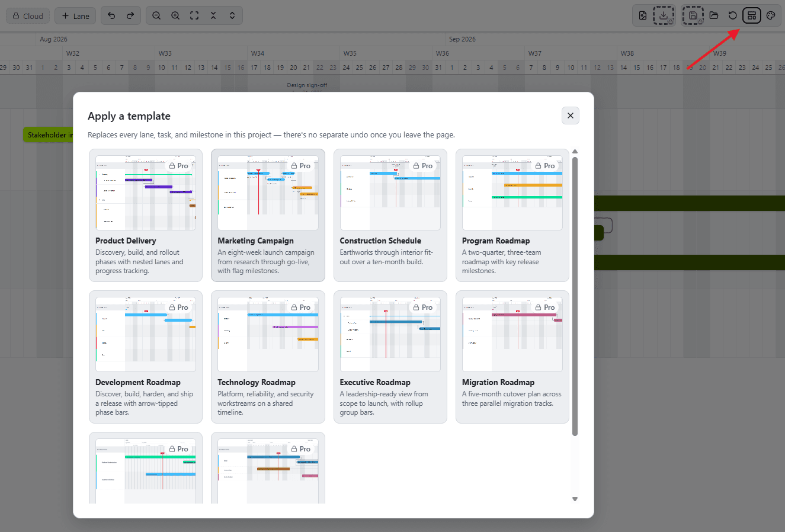The width and height of the screenshot is (785, 532).
Task: Choose the Migration Roadmap template card
Action: click(x=512, y=357)
